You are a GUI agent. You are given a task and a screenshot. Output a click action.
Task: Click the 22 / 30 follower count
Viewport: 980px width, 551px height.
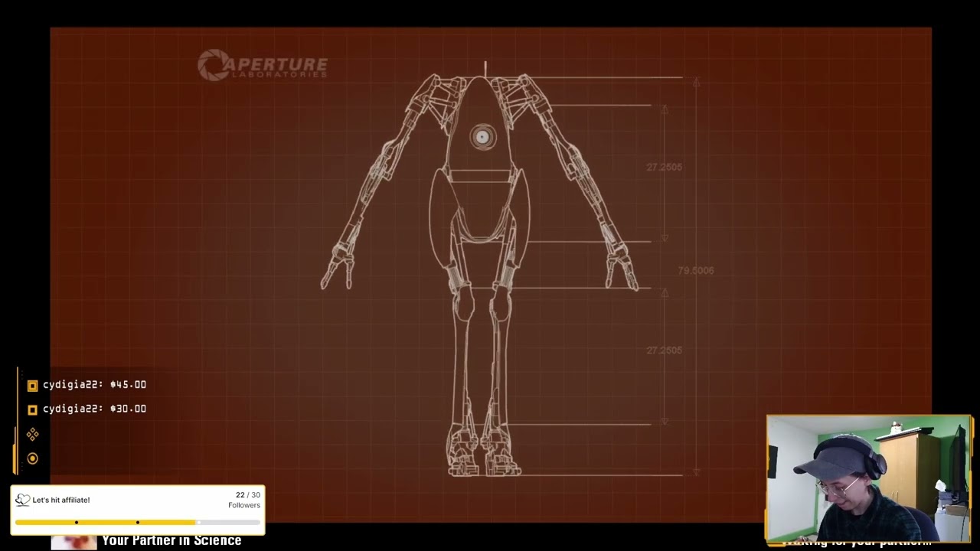(x=247, y=495)
